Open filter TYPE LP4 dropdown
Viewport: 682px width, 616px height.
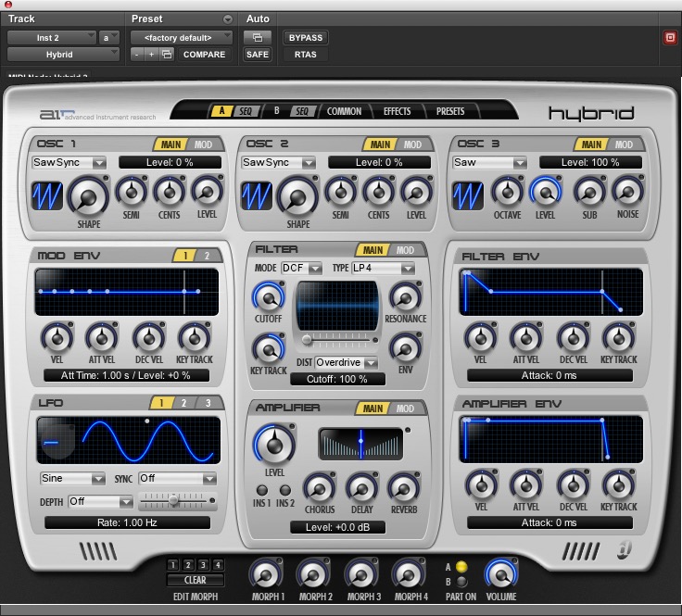[x=384, y=268]
